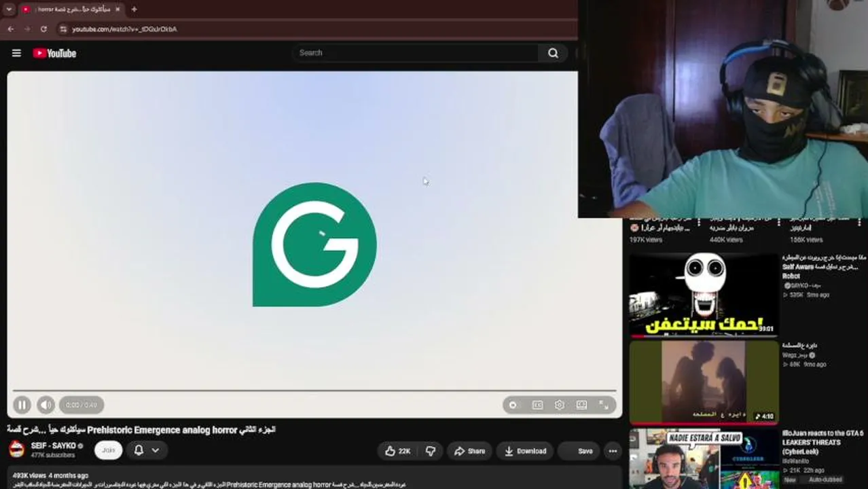868x489 pixels.
Task: Save the video to a playlist
Action: 579,451
